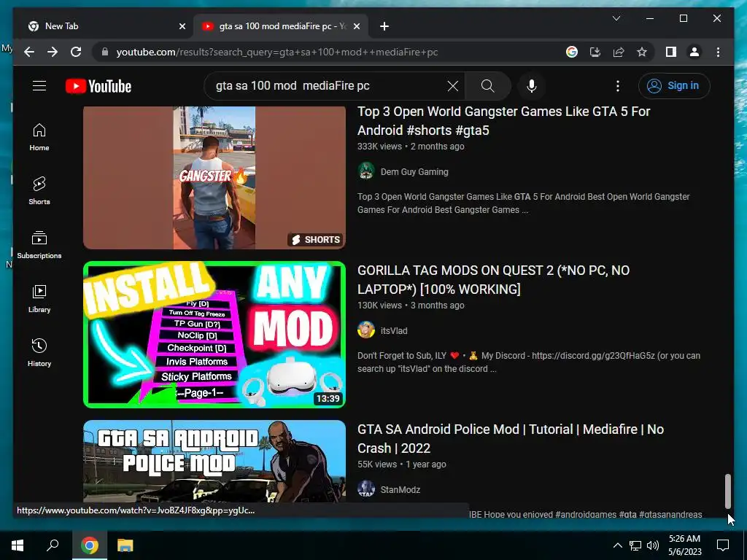Open Library in the sidebar
Viewport: 747px width, 560px height.
point(39,298)
